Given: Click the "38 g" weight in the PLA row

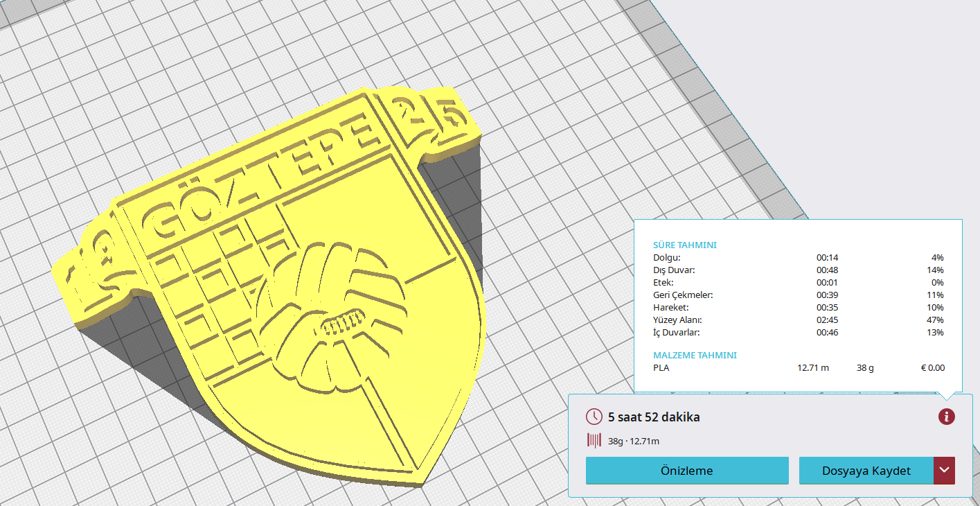Looking at the screenshot, I should pos(865,368).
